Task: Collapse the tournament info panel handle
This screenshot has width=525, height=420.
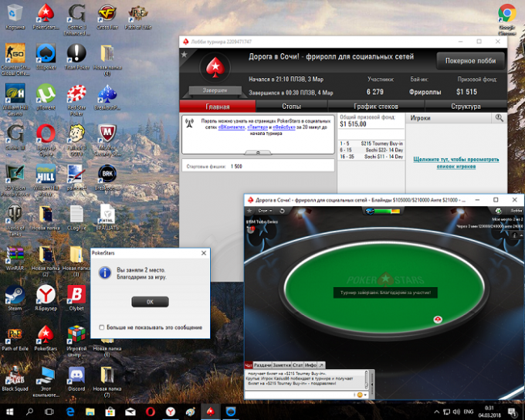Action: 258,152
